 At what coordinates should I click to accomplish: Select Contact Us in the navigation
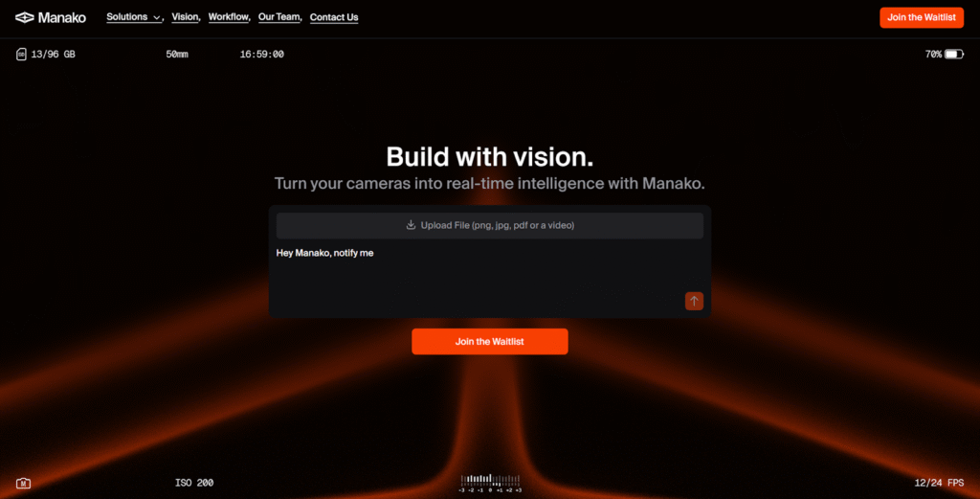pos(334,17)
